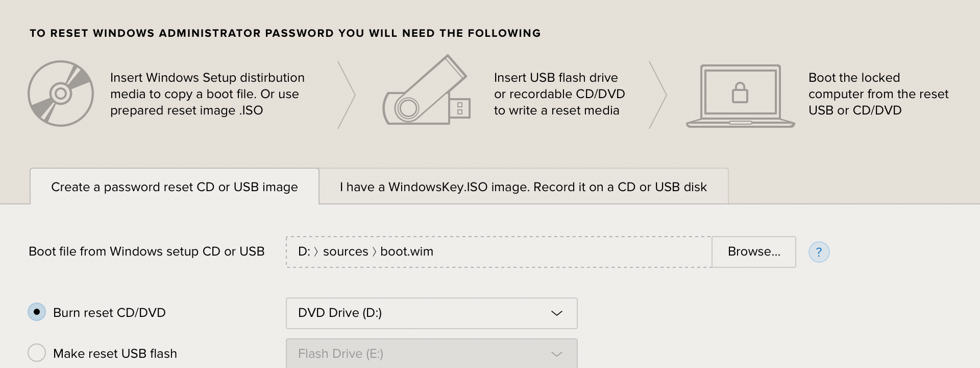Viewport: 980px width, 368px height.
Task: Click the empty area of the boot file path field
Action: (572, 252)
